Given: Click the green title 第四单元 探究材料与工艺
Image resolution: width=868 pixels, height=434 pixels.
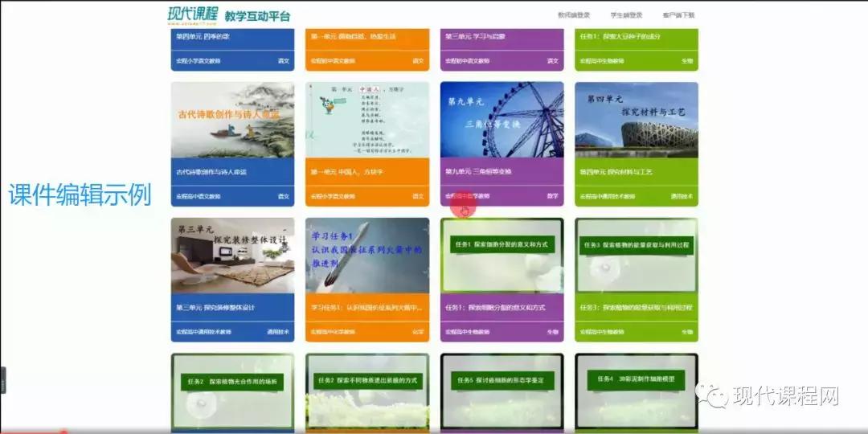Looking at the screenshot, I should pyautogui.click(x=616, y=172).
